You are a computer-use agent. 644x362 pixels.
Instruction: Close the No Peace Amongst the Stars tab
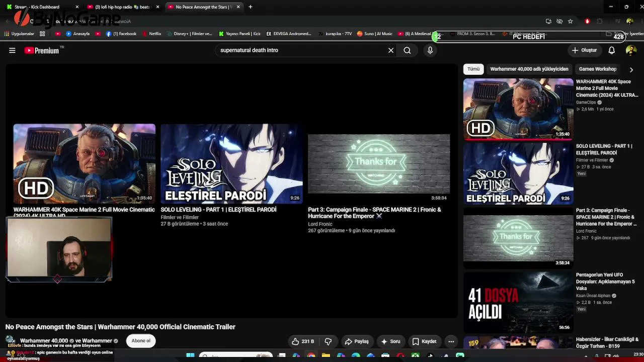coord(238,7)
